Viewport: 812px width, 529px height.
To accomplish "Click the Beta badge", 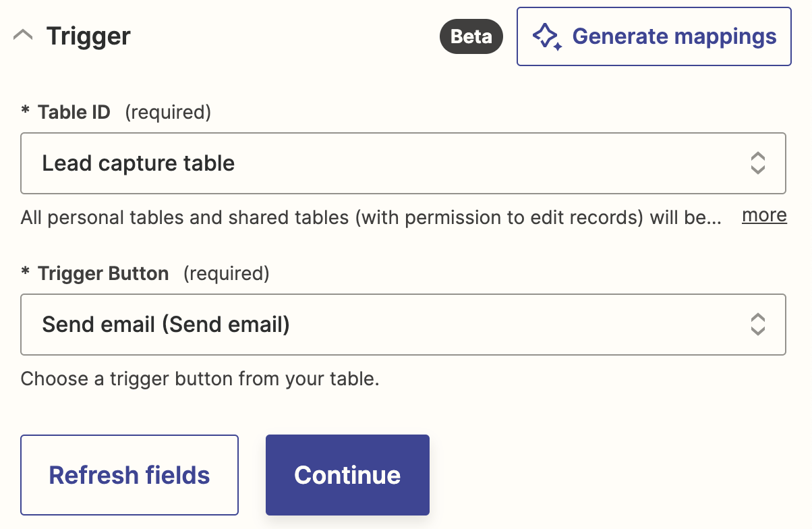I will tap(471, 36).
